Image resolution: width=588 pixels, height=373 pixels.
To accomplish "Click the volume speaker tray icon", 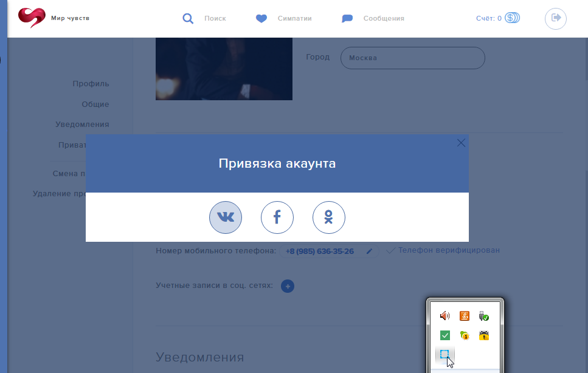I will click(x=444, y=316).
